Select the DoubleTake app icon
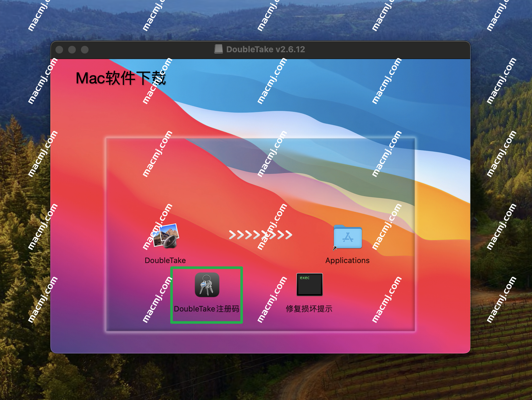The width and height of the screenshot is (532, 400). coord(166,236)
